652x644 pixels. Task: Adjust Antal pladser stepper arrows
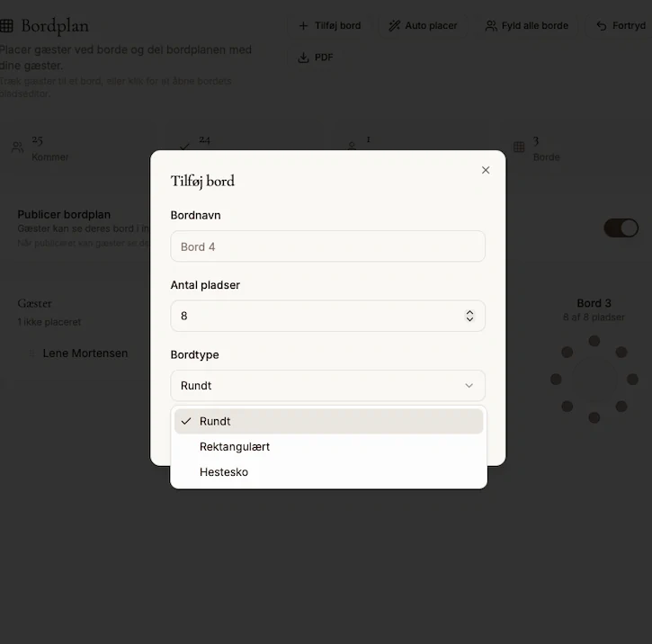click(469, 316)
